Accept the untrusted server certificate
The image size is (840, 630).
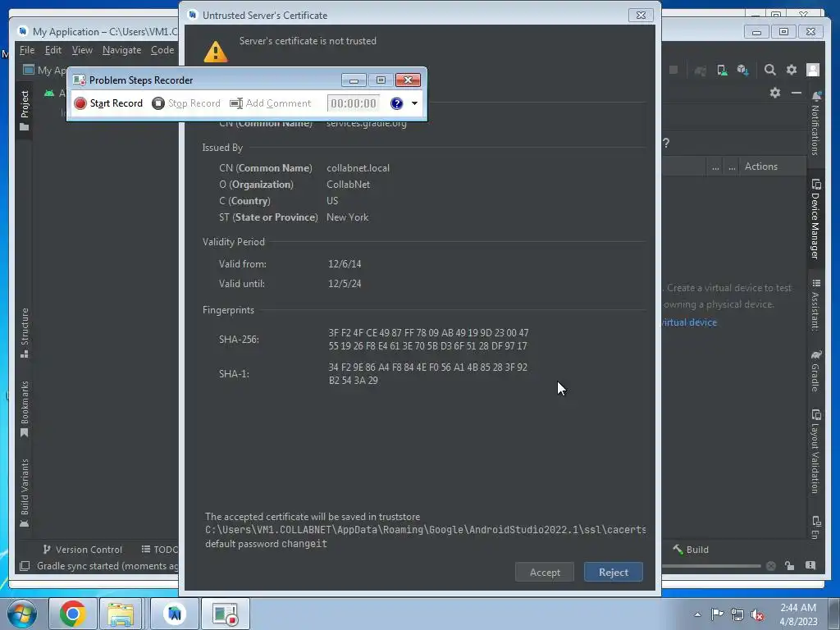pos(545,572)
